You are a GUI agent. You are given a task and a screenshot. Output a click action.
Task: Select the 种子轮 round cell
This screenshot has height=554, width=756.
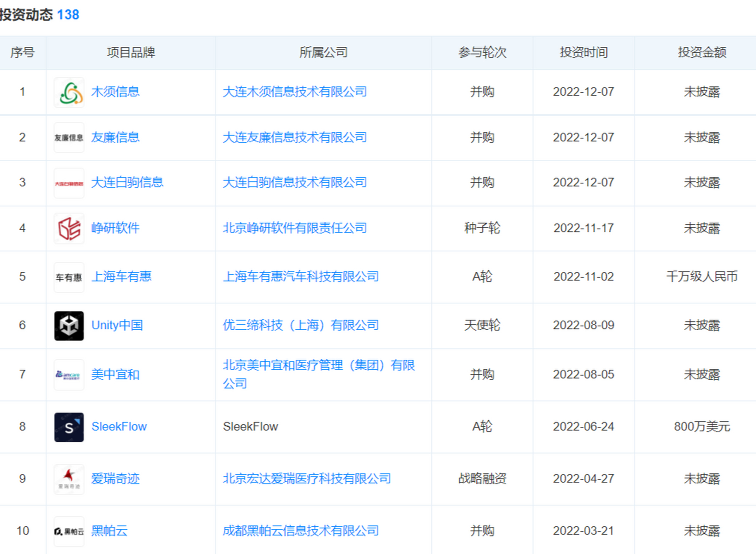pyautogui.click(x=482, y=228)
